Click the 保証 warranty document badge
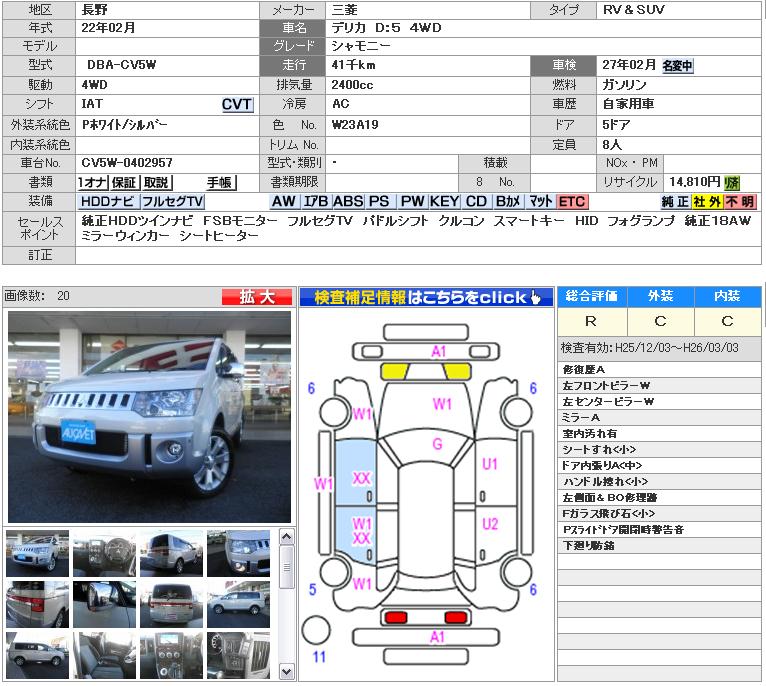Screen dimensions: 766x686 click(124, 182)
